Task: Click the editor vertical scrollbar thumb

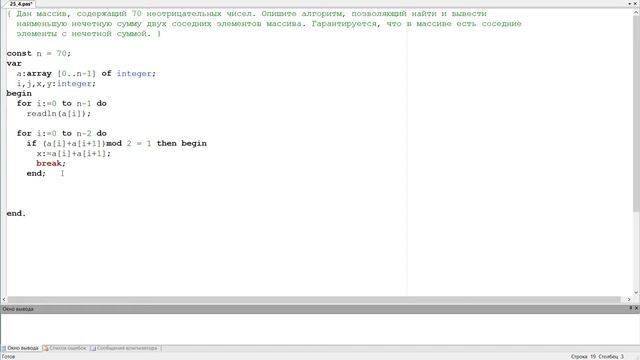Action: (x=636, y=114)
